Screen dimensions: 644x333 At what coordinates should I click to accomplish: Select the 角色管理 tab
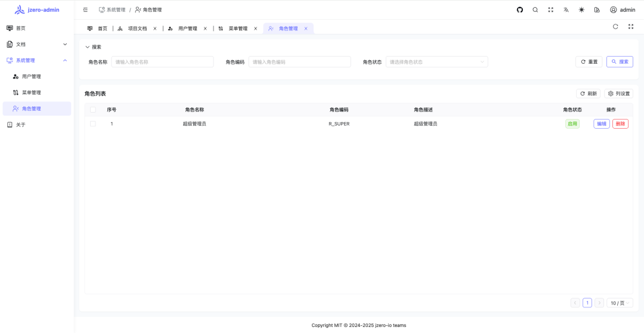click(x=288, y=29)
